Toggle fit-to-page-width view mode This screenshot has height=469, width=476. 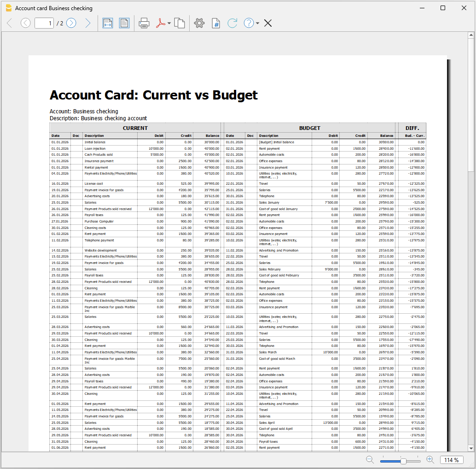point(108,23)
